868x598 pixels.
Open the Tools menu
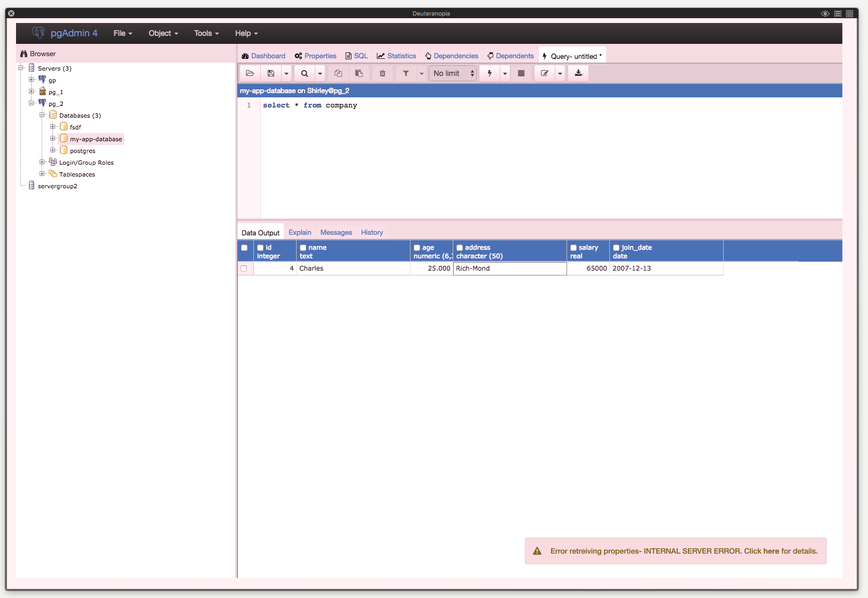point(206,33)
